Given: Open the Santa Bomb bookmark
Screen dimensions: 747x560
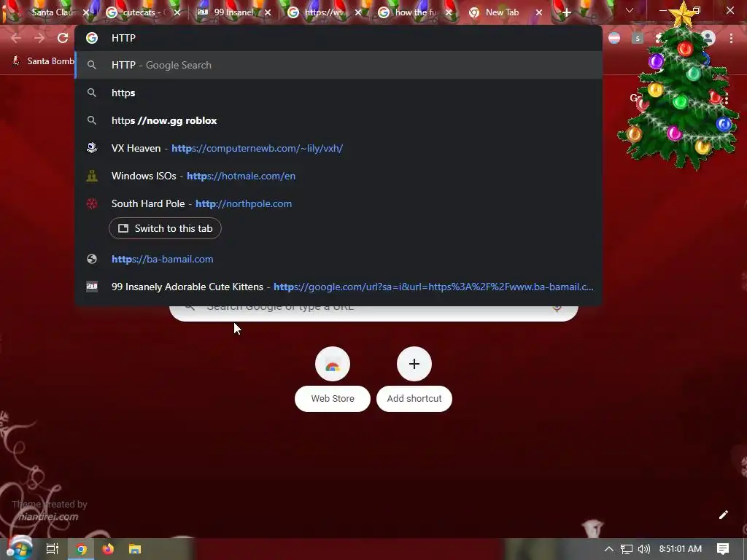Looking at the screenshot, I should point(43,61).
